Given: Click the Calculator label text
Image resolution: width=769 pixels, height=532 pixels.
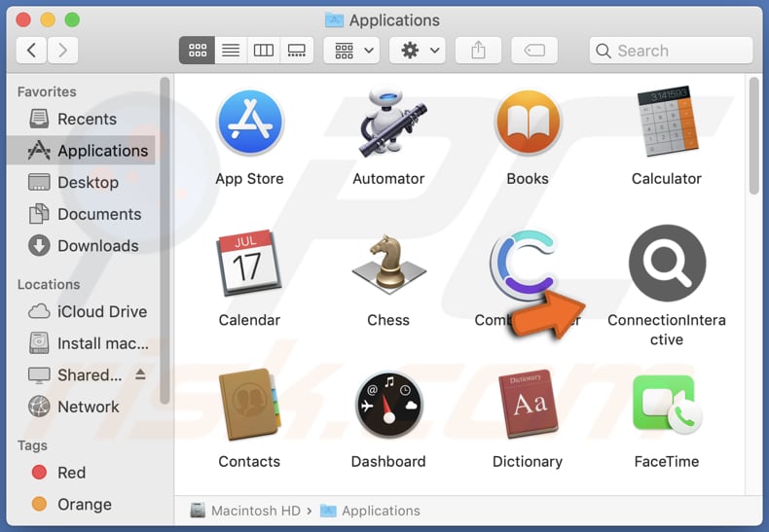Looking at the screenshot, I should pyautogui.click(x=667, y=179).
